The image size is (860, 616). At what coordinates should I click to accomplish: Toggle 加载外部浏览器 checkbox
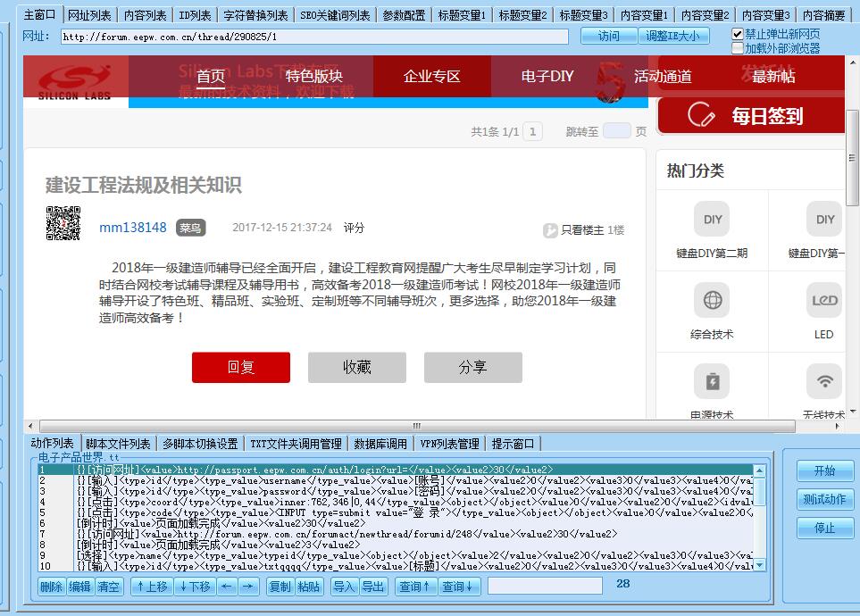(738, 48)
